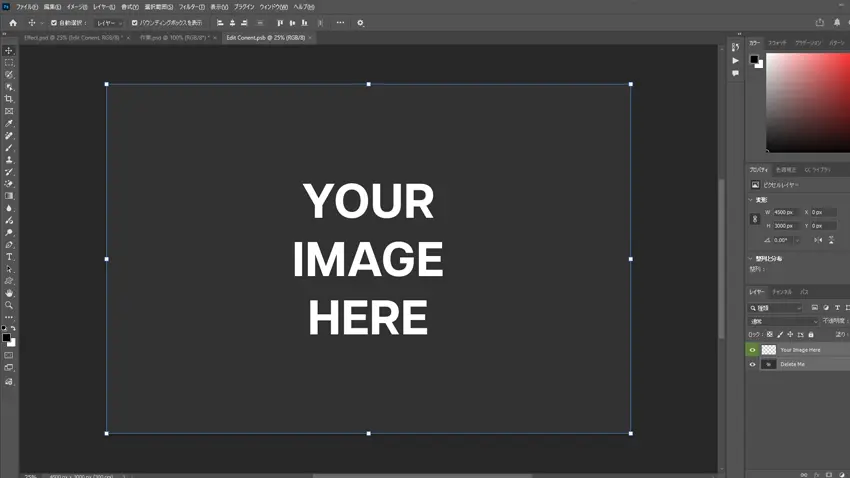
Task: Toggle the バウンディングボックスを表示 checkbox
Action: click(x=135, y=23)
